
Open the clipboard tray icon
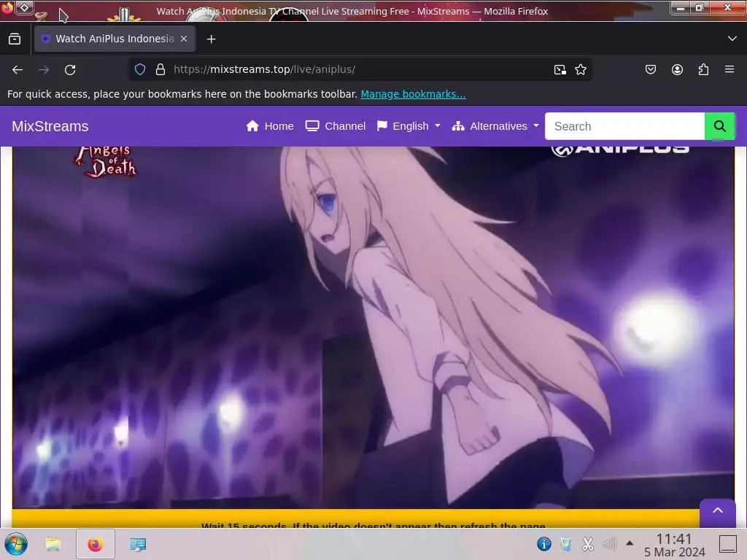(565, 544)
